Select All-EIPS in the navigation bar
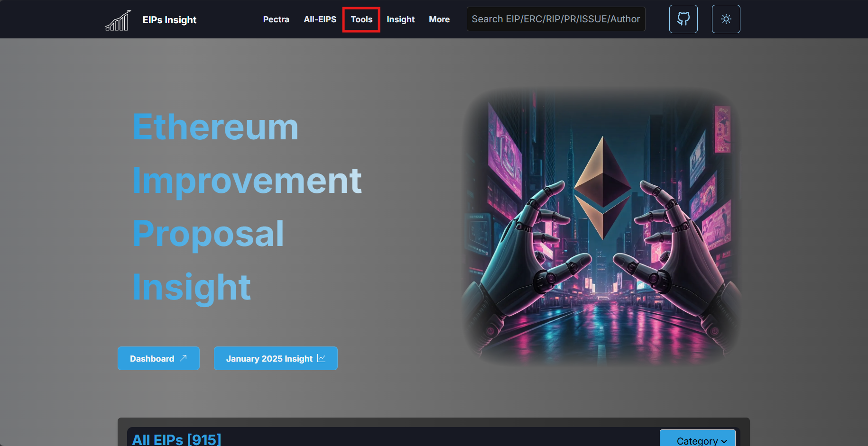The width and height of the screenshot is (868, 446). click(x=320, y=19)
